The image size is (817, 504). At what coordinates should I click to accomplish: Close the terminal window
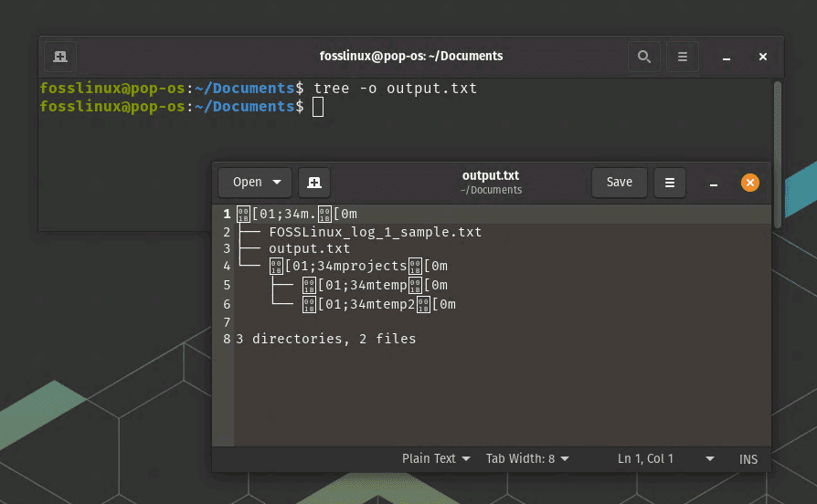(763, 57)
